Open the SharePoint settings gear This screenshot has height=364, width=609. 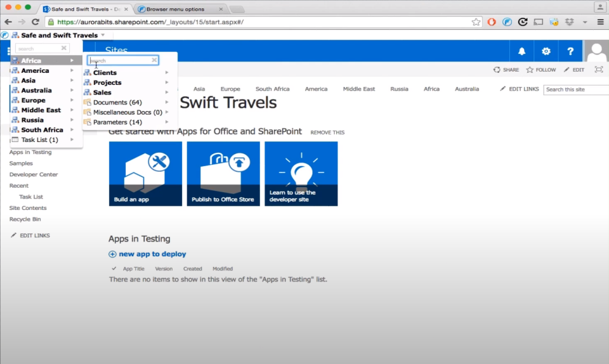pyautogui.click(x=546, y=51)
